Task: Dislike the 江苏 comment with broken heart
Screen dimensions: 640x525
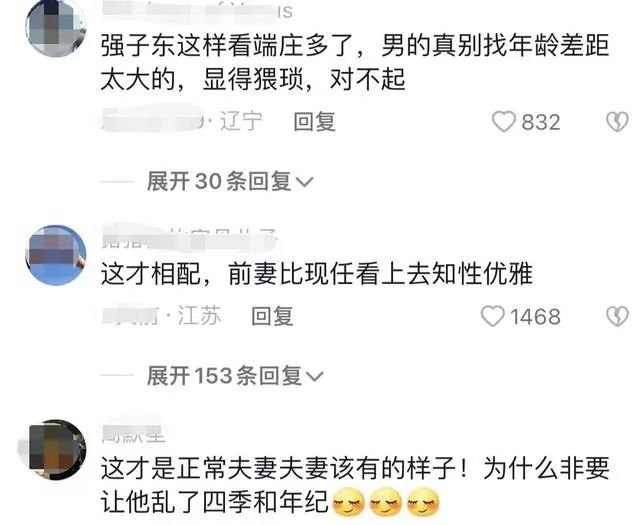Action: coord(617,316)
